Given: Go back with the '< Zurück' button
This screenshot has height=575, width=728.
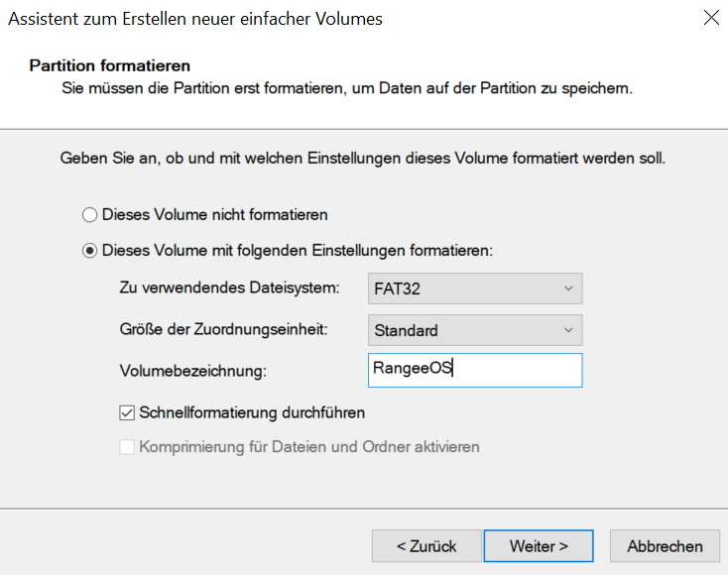Looking at the screenshot, I should pos(425,546).
